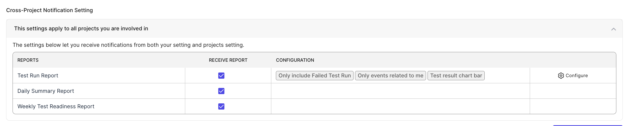Select the "Test result chart bar" tag
This screenshot has height=126, width=644.
[x=456, y=76]
